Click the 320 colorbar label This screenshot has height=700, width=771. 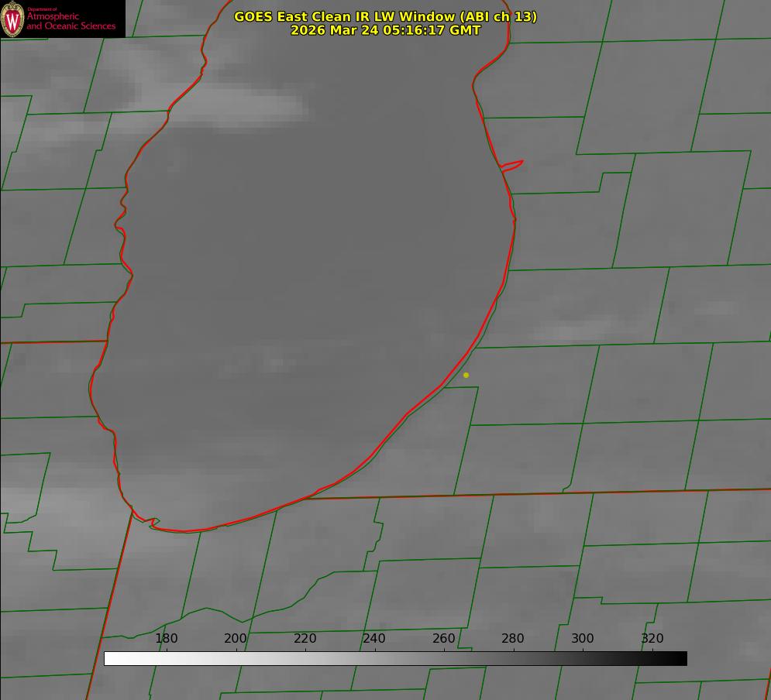[x=652, y=638]
